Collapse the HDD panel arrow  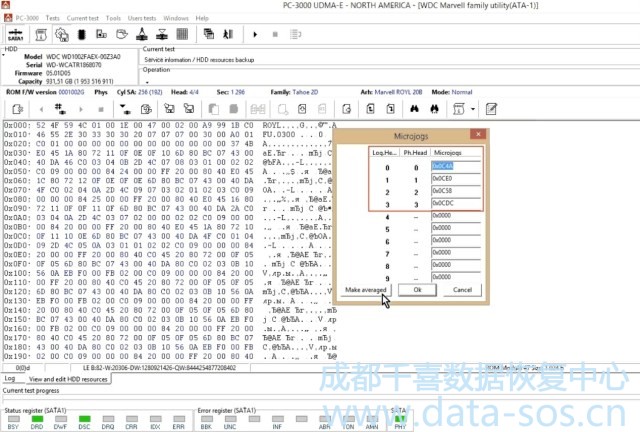point(3,55)
